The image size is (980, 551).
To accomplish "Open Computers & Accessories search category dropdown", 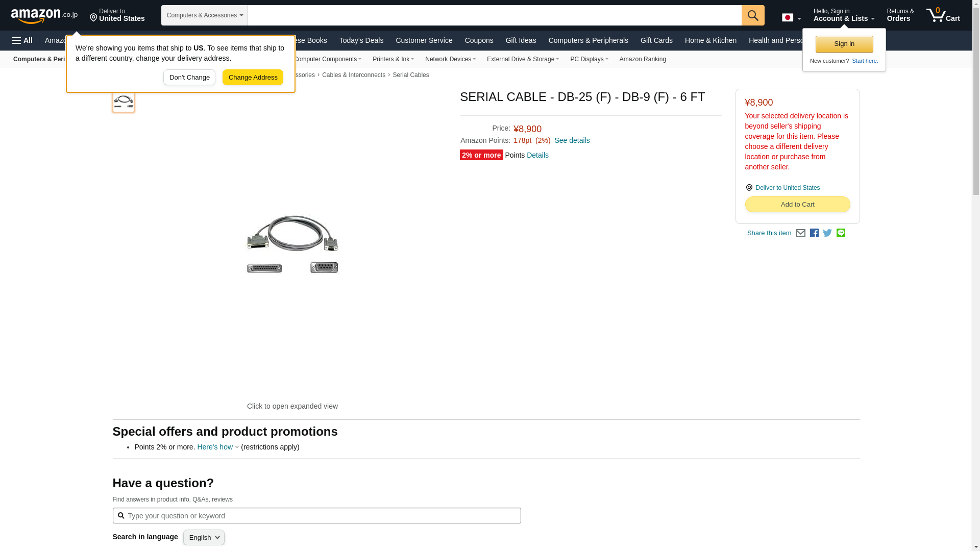I will click(205, 15).
